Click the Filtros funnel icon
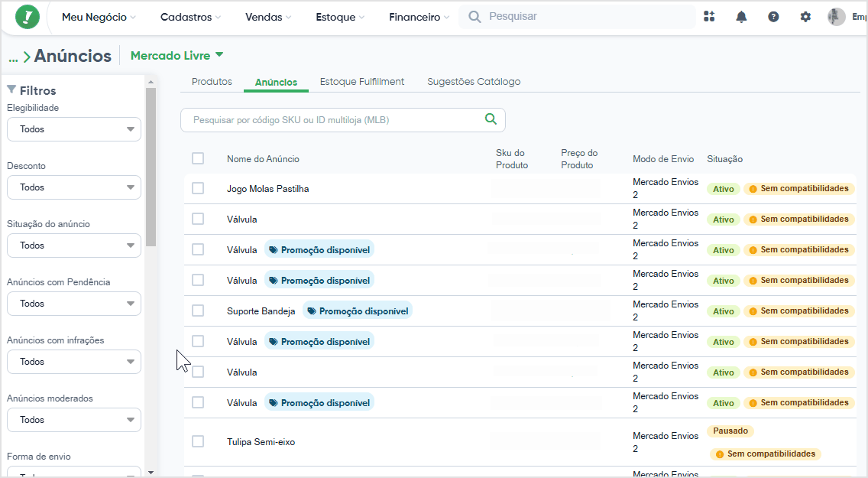This screenshot has width=868, height=478. point(11,89)
